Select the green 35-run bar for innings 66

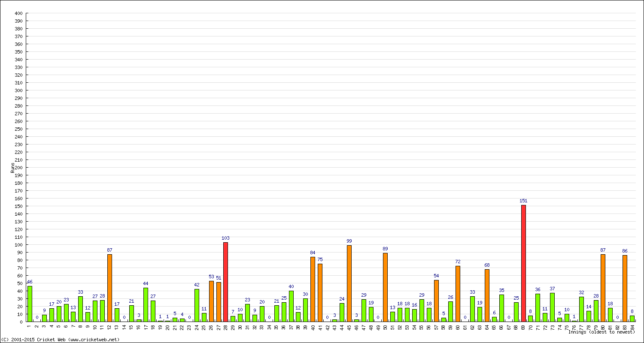(x=501, y=308)
